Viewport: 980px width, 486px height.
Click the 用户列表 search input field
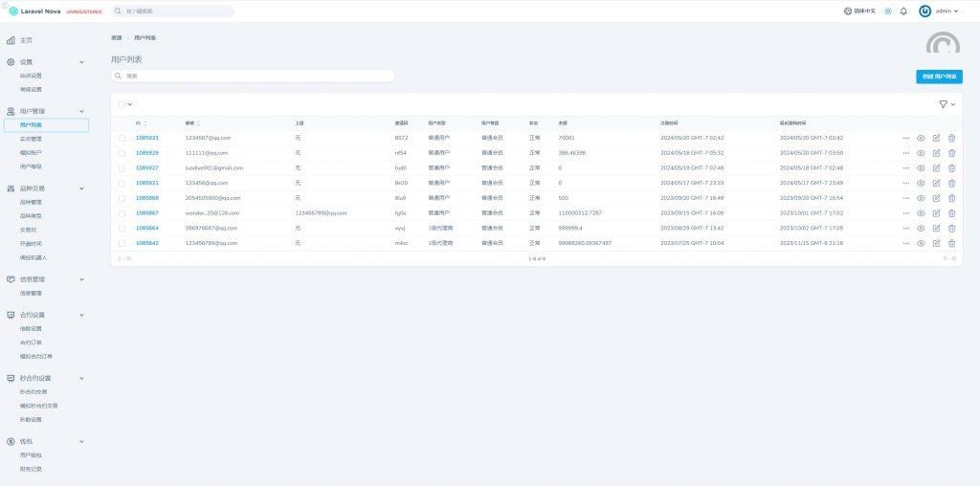click(254, 76)
